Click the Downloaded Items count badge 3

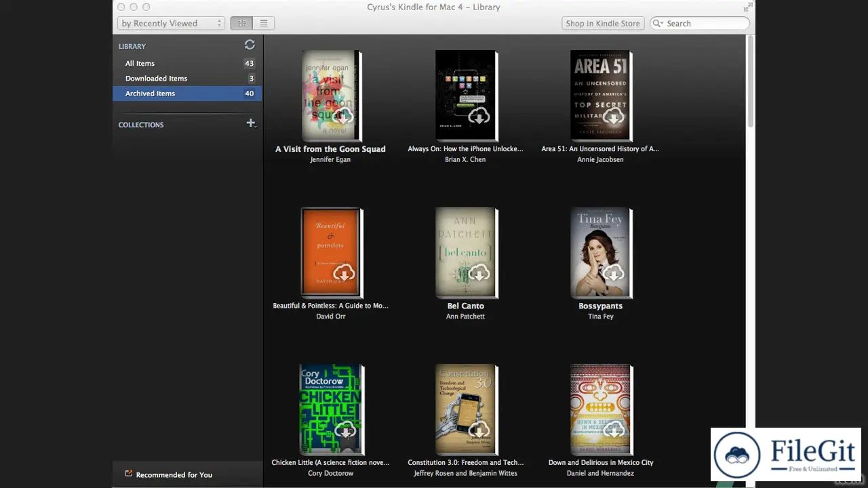pyautogui.click(x=250, y=78)
